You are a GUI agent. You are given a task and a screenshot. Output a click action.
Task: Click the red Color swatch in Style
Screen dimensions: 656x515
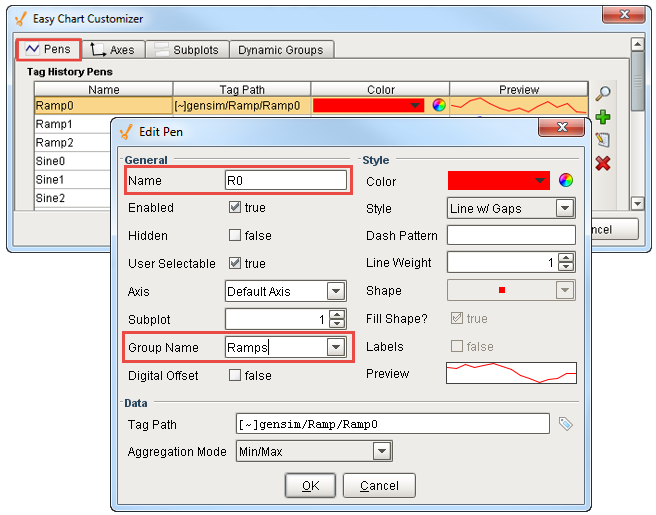pos(499,181)
